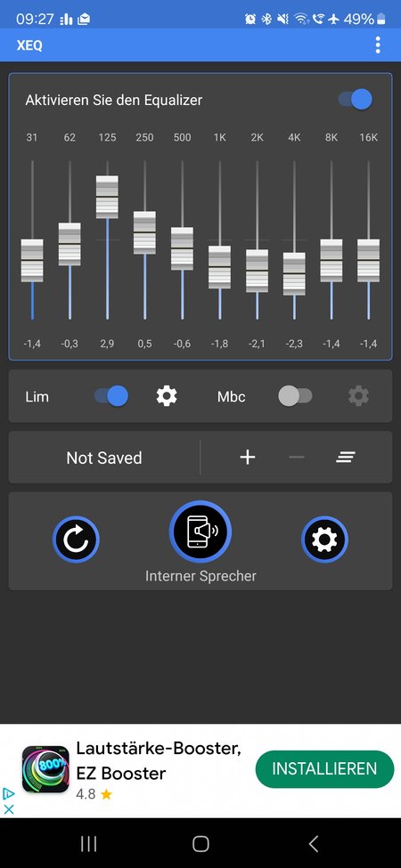Image resolution: width=401 pixels, height=868 pixels.
Task: Add a new preset with plus icon
Action: (247, 458)
